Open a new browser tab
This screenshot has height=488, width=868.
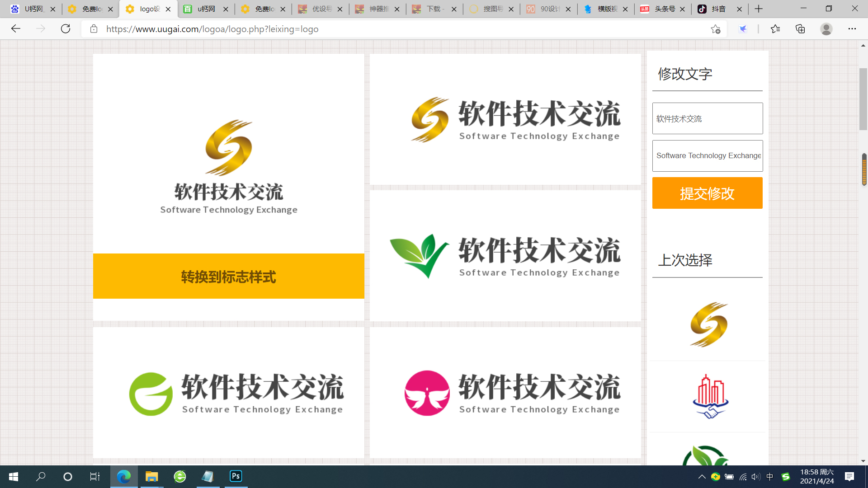[759, 9]
